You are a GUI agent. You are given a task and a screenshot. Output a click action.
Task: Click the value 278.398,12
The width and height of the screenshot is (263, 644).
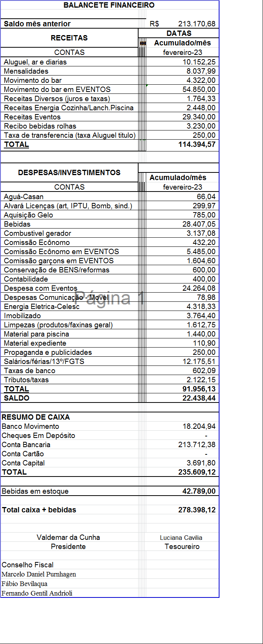point(197,510)
